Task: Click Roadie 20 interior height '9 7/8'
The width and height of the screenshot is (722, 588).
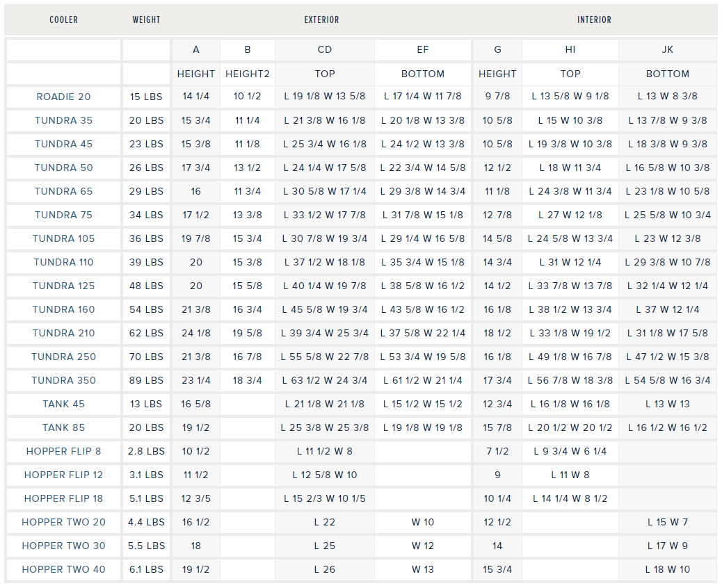Action: [497, 97]
